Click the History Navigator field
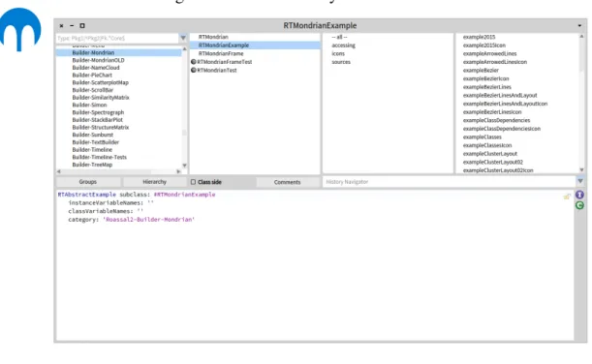 pyautogui.click(x=449, y=182)
